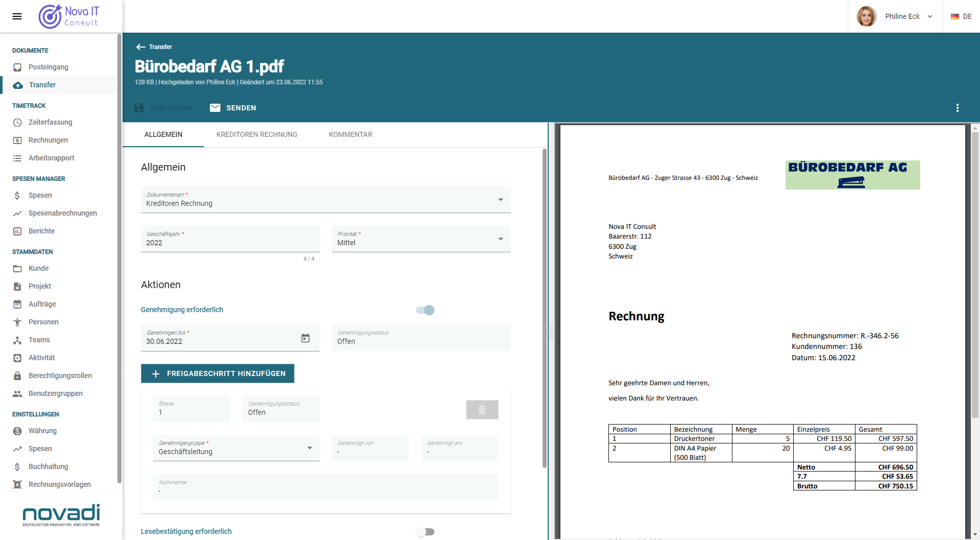Click the back arrow next to Transfer
The height and width of the screenshot is (540, 980).
point(141,47)
